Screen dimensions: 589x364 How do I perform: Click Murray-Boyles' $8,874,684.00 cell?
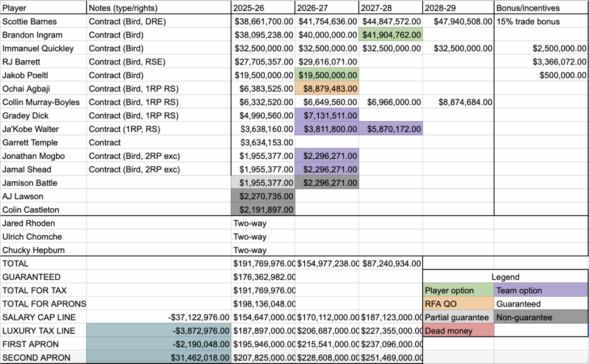(x=458, y=102)
